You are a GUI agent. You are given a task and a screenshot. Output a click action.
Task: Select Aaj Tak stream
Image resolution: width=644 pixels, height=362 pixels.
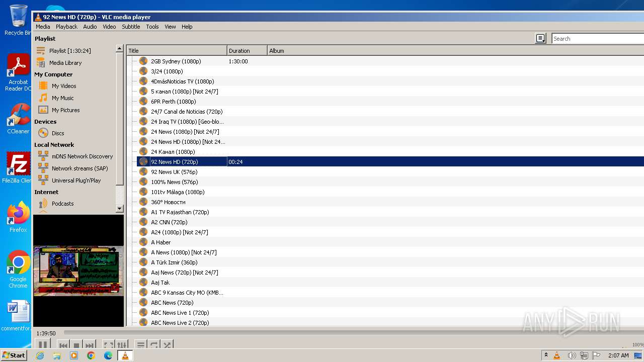click(x=160, y=283)
